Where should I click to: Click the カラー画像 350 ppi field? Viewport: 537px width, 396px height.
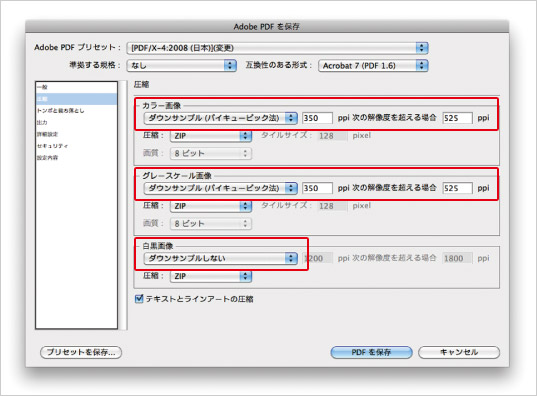317,118
